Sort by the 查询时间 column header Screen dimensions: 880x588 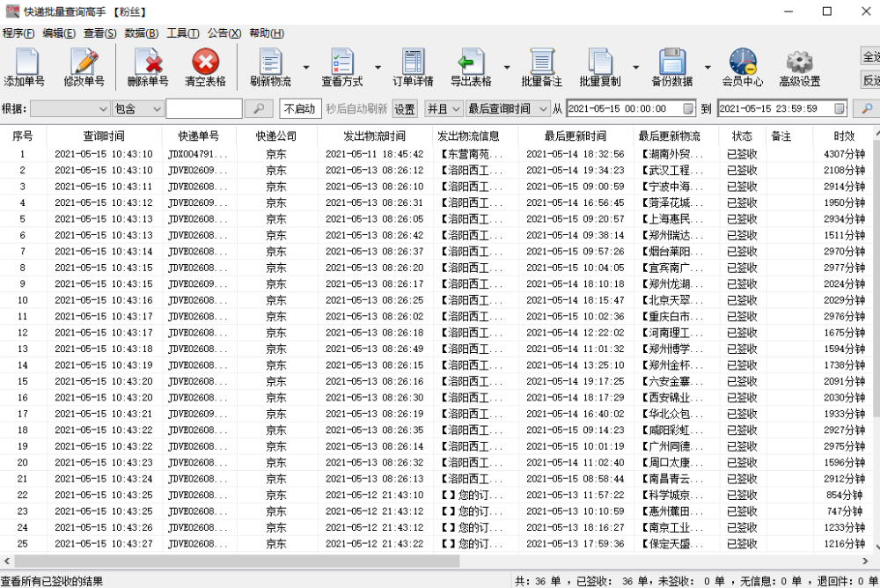pyautogui.click(x=104, y=136)
